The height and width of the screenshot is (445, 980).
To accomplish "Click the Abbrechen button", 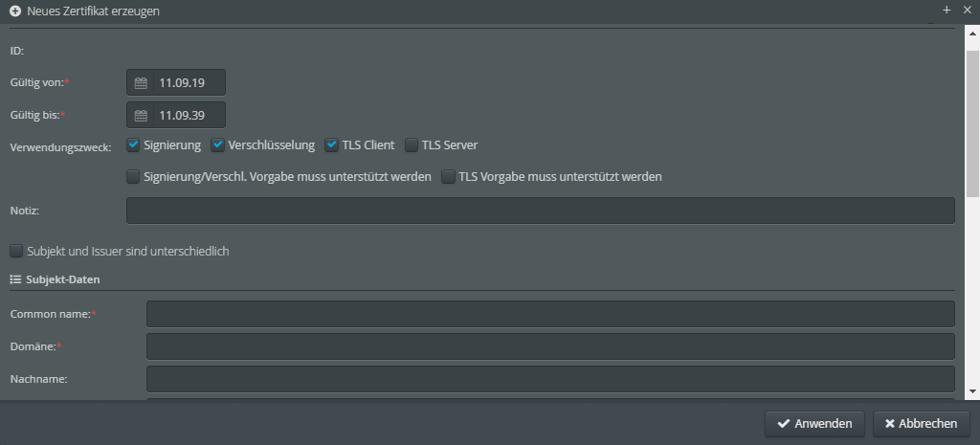I will pyautogui.click(x=922, y=424).
